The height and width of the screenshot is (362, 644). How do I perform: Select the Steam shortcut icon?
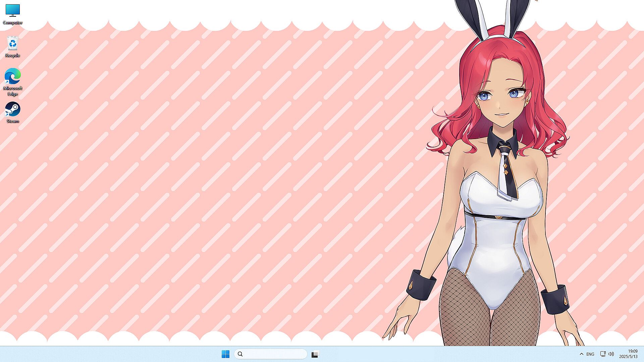[x=13, y=110]
